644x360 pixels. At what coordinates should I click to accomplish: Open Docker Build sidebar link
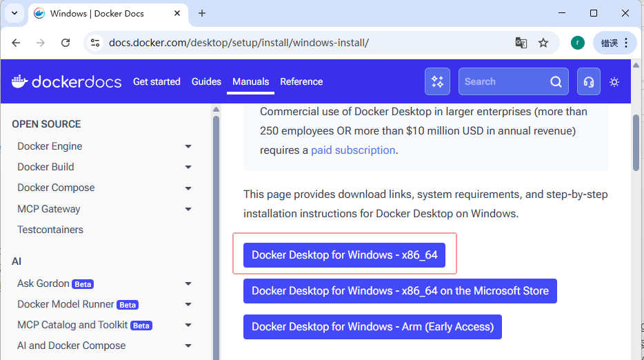46,167
